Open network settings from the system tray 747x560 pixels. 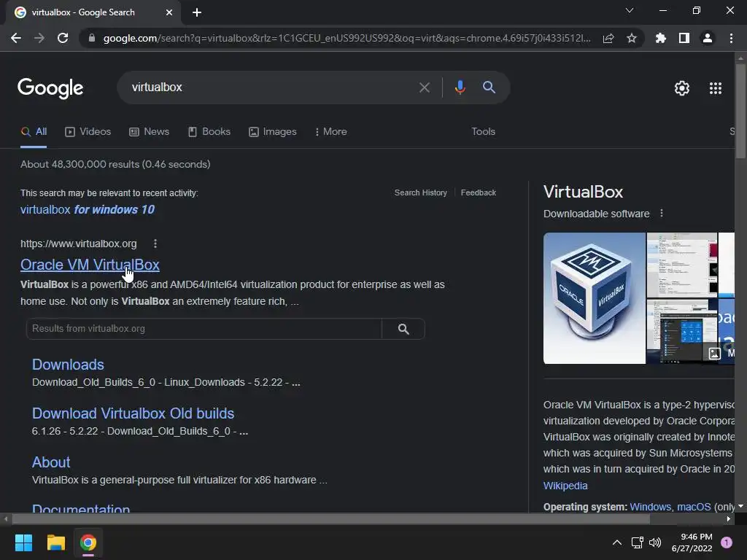pos(637,542)
